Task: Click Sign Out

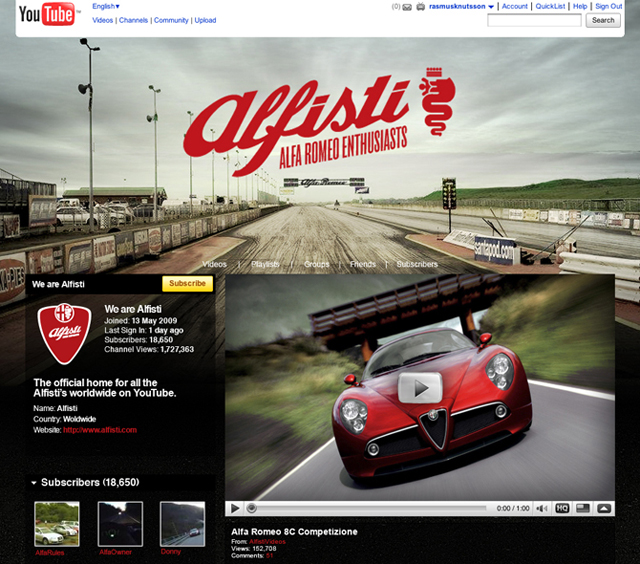Action: click(x=609, y=6)
